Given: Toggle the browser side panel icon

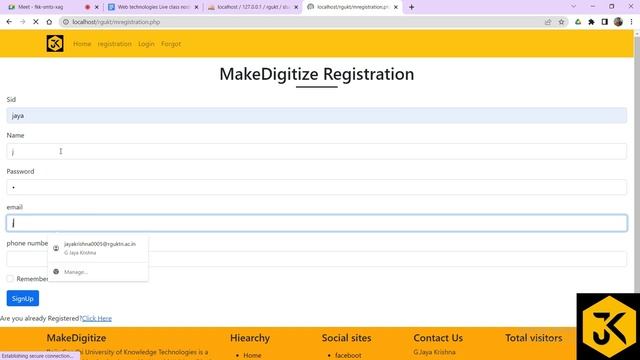Looking at the screenshot, I should (604, 22).
